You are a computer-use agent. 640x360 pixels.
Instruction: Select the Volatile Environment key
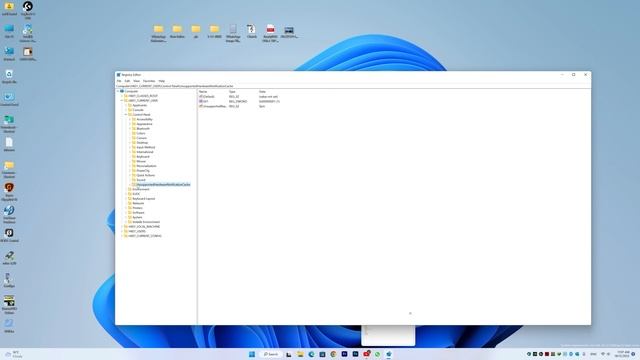(146, 222)
